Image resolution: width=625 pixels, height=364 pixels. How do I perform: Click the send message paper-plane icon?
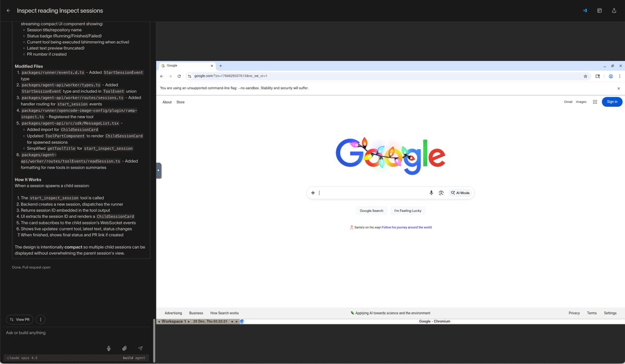(x=140, y=348)
